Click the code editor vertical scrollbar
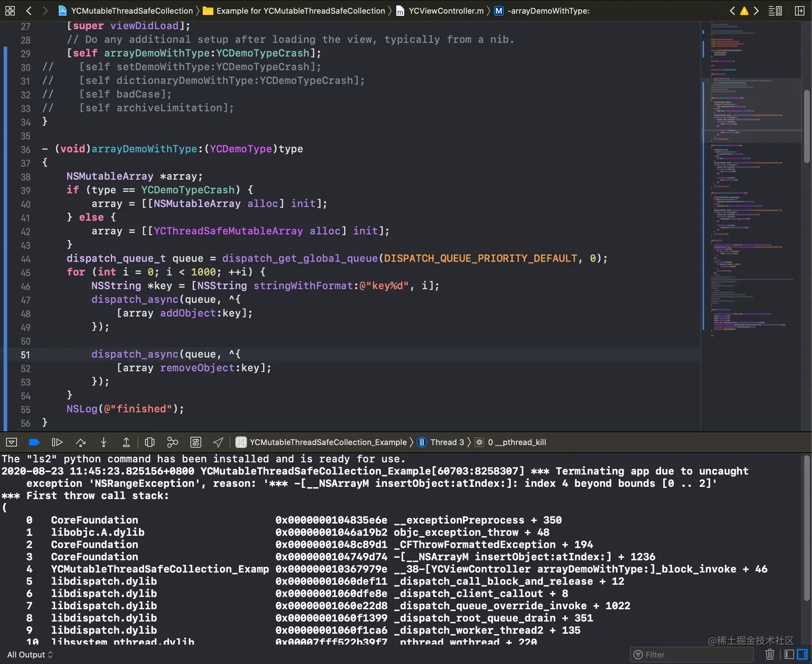812x664 pixels. click(807, 126)
